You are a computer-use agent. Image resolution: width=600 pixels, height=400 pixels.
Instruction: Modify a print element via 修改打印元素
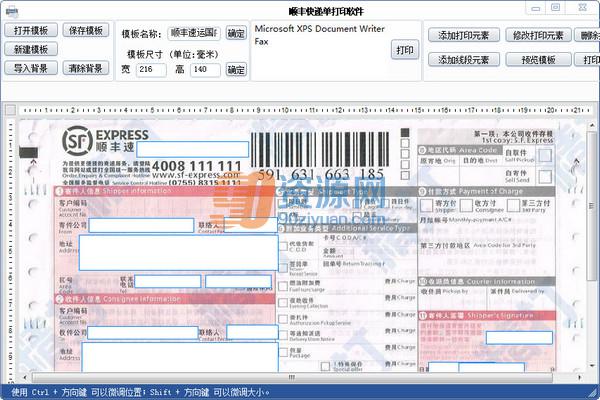(538, 36)
